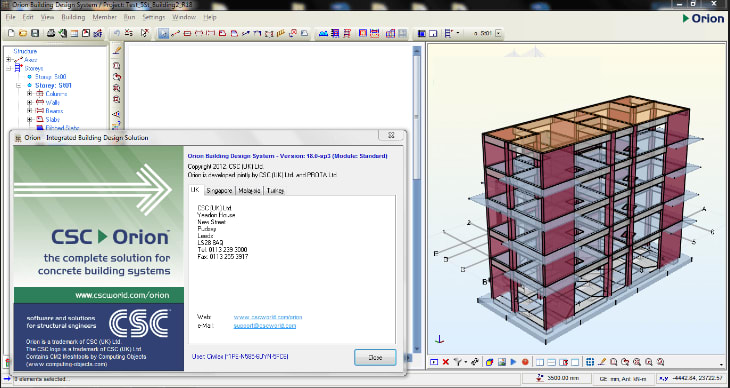
Task: Click the Print icon in toolbar
Action: [51, 34]
